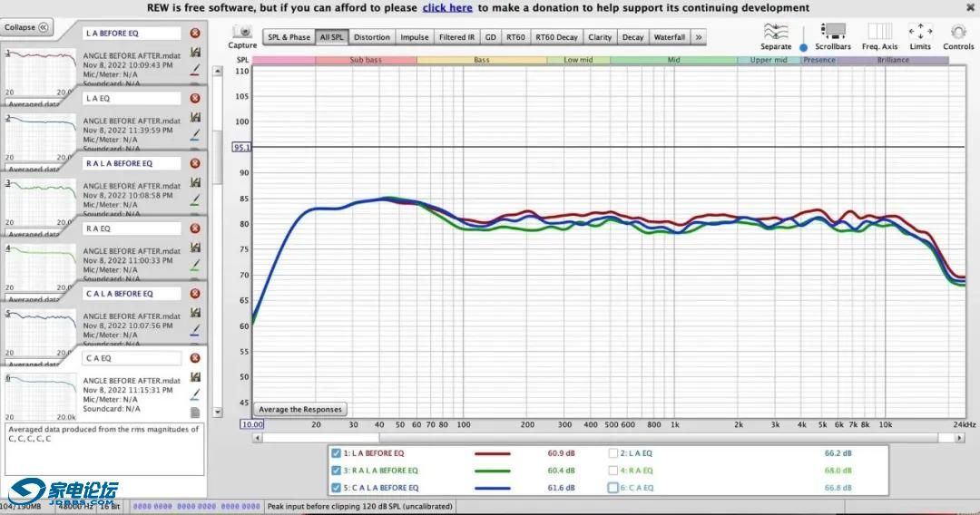The image size is (980, 515).
Task: Change trace colour for C A EQ
Action: coord(196,394)
